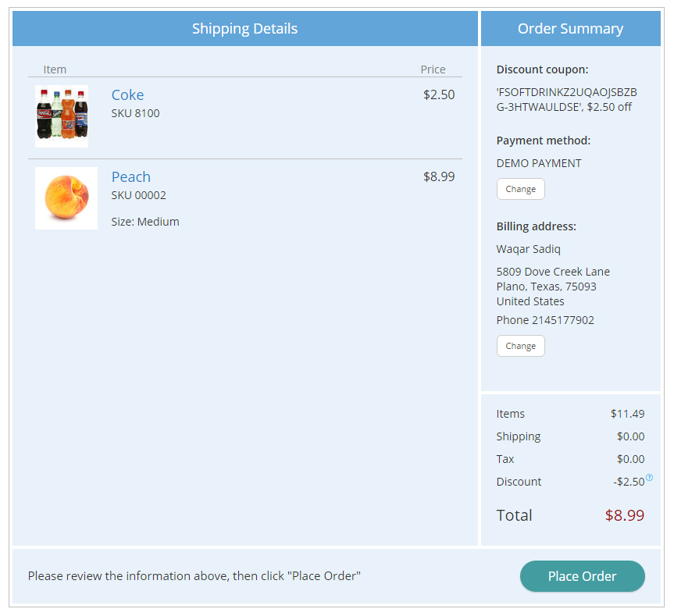Click the Place Order button
674x616 pixels.
coord(582,576)
